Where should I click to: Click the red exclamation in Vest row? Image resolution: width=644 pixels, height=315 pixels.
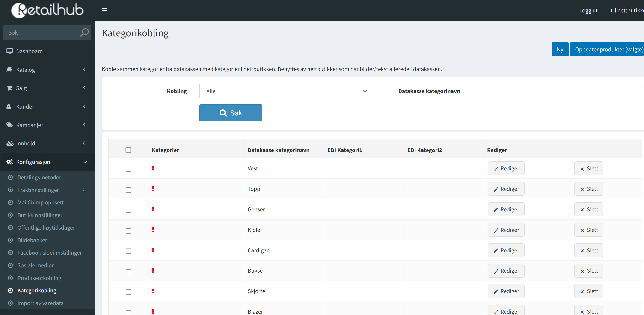pos(153,168)
